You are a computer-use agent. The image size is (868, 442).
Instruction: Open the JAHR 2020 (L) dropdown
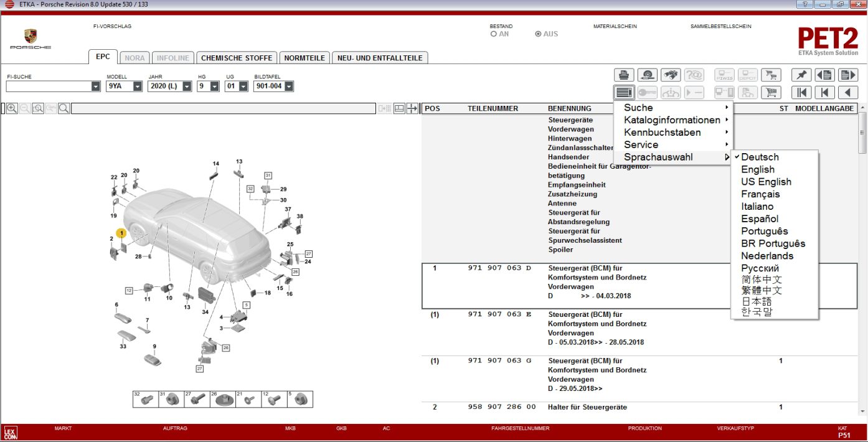pyautogui.click(x=187, y=87)
